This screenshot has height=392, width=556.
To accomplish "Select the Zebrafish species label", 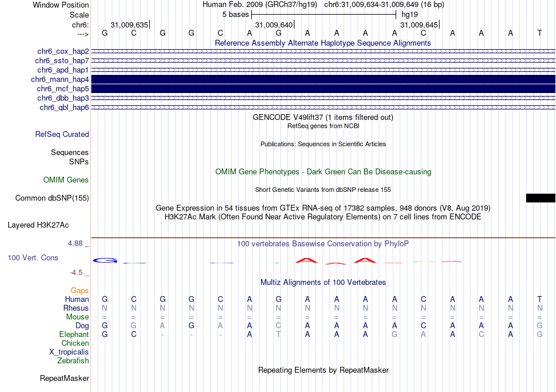I will click(x=73, y=361).
